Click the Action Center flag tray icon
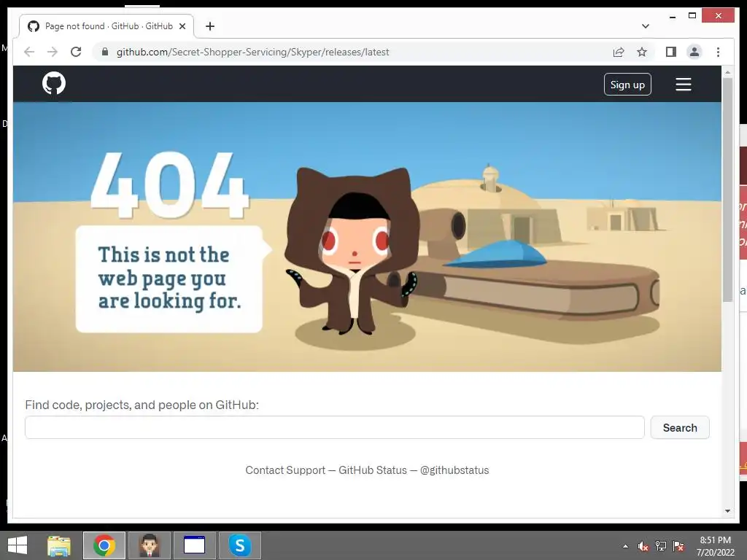747x560 pixels. pyautogui.click(x=678, y=546)
